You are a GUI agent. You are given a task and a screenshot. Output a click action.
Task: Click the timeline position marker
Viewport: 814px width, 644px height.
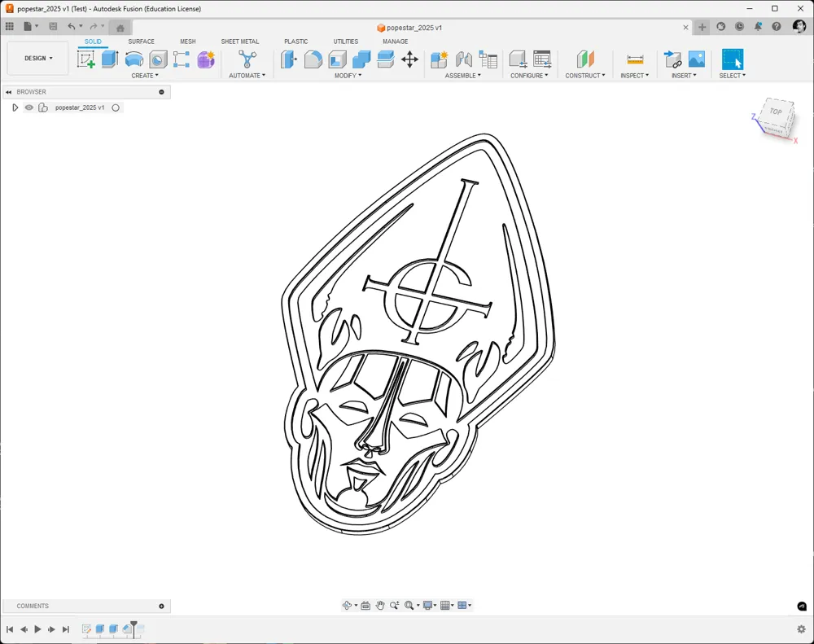(x=134, y=628)
